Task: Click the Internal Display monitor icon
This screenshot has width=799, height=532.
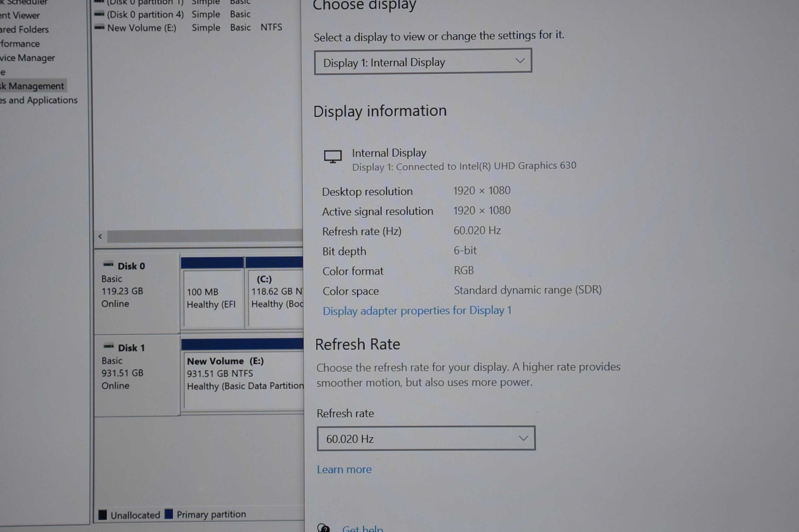Action: tap(333, 157)
